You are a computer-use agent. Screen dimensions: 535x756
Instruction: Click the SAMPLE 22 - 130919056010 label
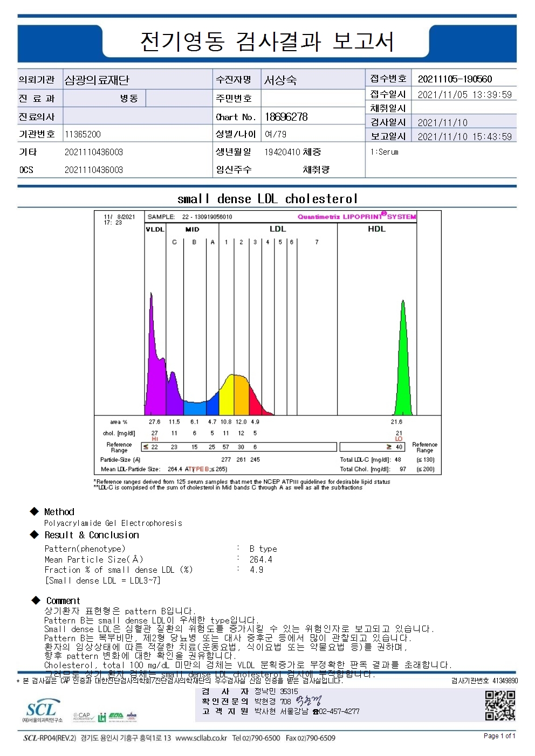point(190,217)
